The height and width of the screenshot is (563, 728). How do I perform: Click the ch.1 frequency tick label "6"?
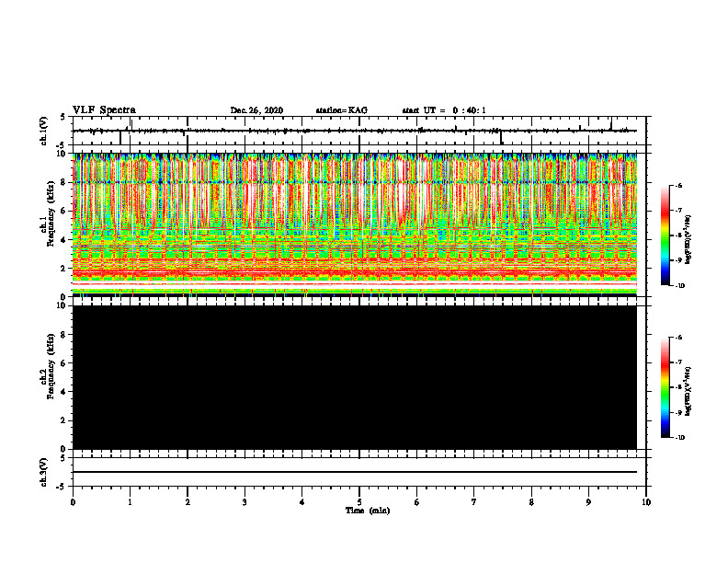click(x=64, y=211)
